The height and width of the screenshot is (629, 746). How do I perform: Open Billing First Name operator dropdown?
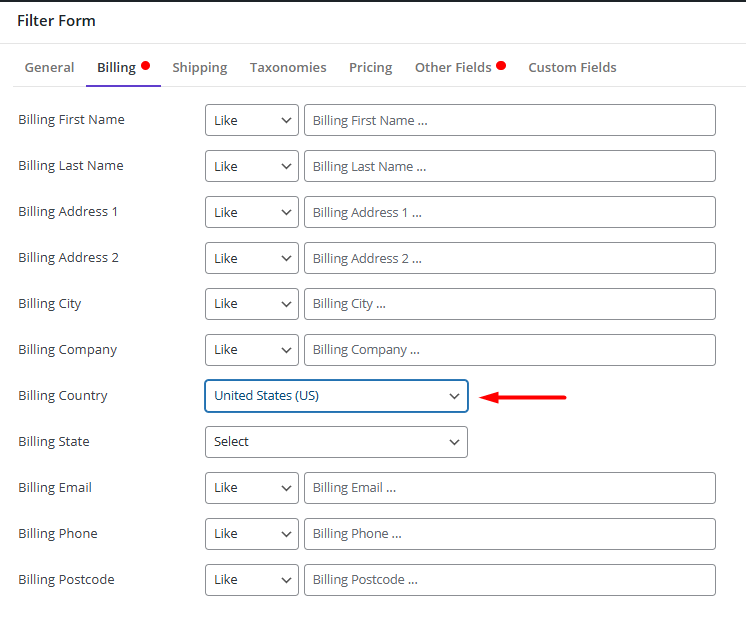tap(251, 120)
